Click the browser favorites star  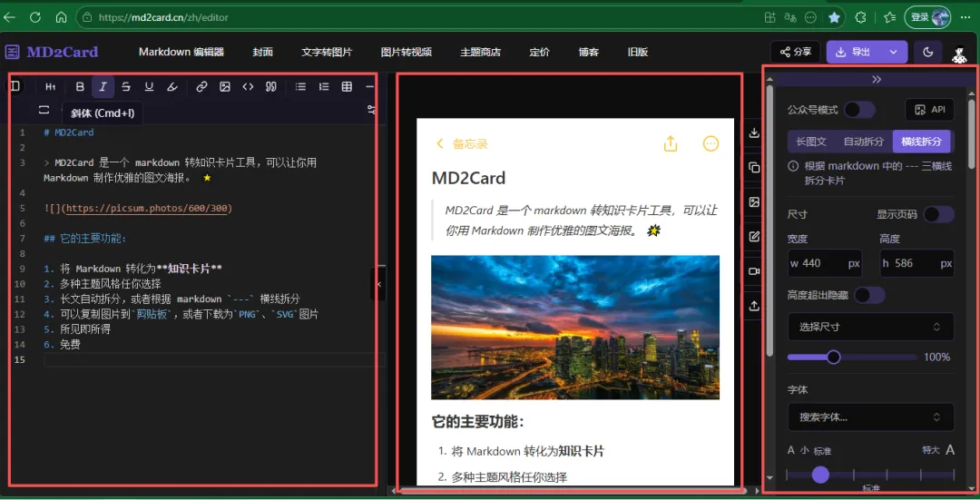834,17
